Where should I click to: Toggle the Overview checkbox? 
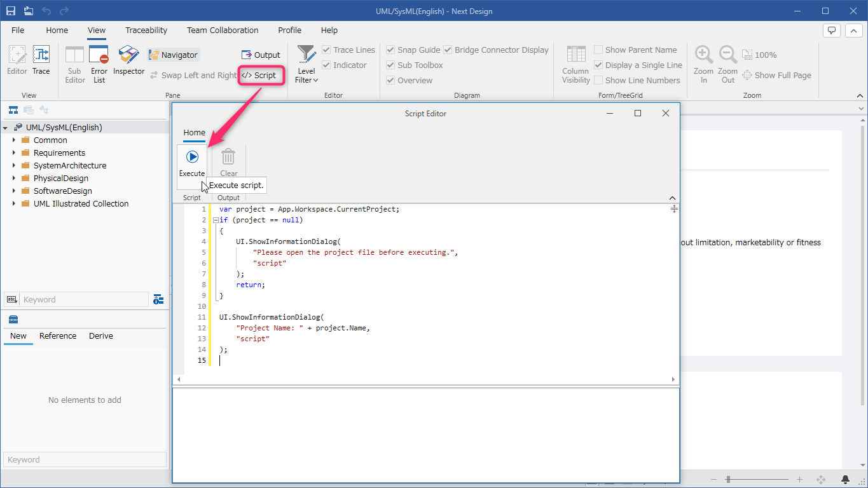point(391,80)
